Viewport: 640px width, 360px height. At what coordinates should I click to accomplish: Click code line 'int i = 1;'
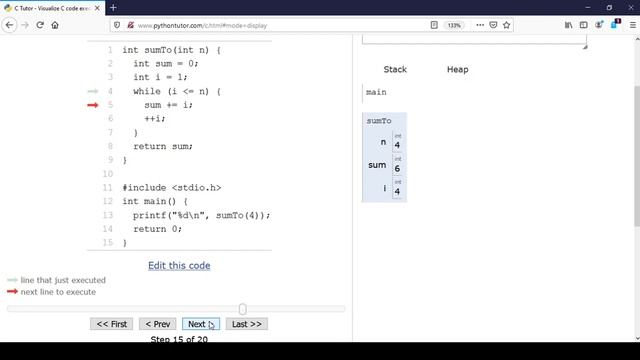click(x=160, y=77)
